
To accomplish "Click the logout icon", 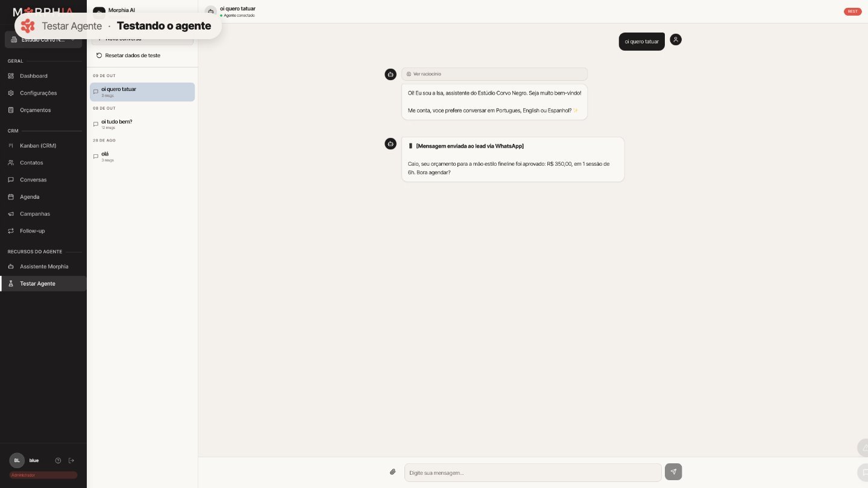I will coord(71,460).
